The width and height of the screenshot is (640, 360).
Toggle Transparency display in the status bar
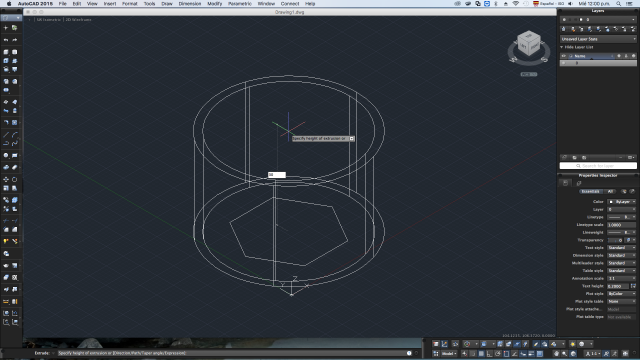coord(540,353)
